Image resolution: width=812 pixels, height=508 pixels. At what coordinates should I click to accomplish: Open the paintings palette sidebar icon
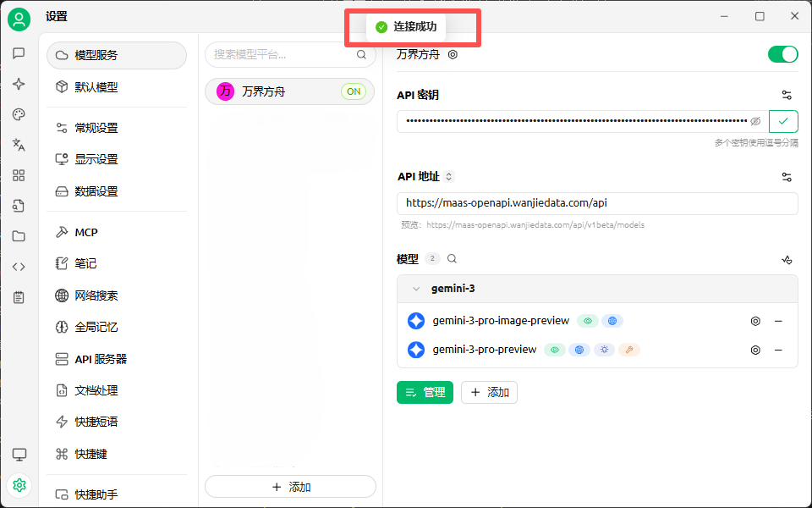19,114
